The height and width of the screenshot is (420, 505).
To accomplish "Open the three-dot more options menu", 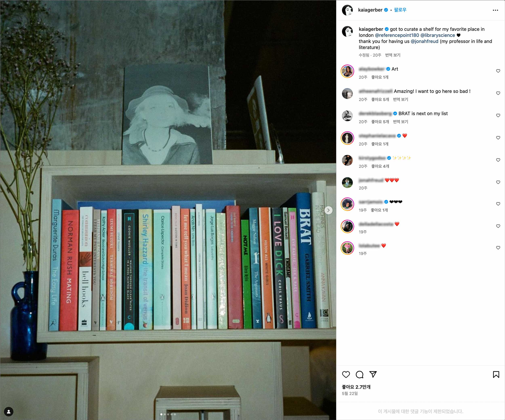I will 495,10.
